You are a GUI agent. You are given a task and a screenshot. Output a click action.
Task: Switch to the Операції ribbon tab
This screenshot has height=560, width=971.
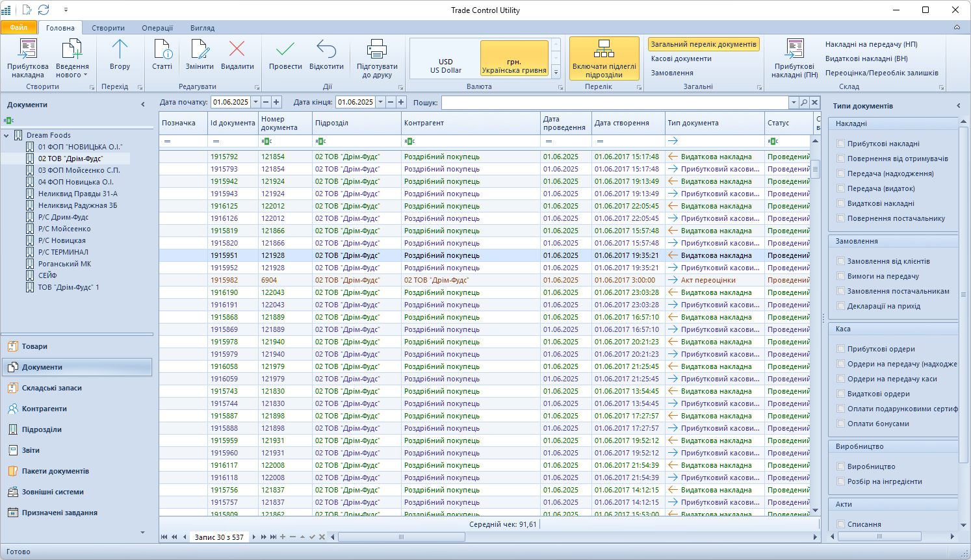157,28
